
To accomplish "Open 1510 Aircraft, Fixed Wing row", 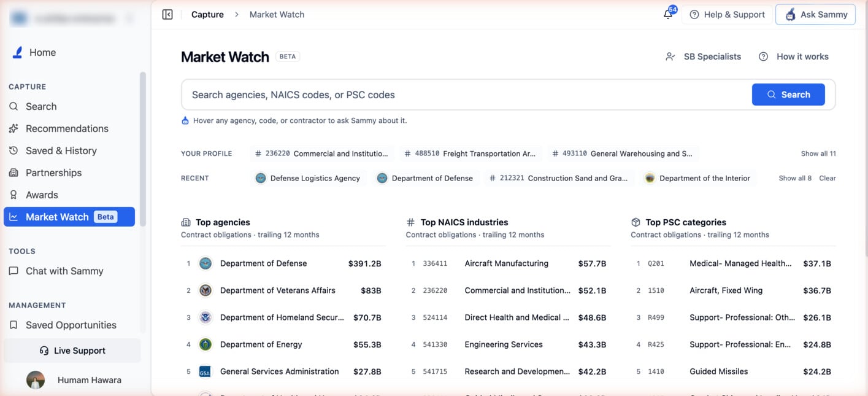I will click(733, 290).
